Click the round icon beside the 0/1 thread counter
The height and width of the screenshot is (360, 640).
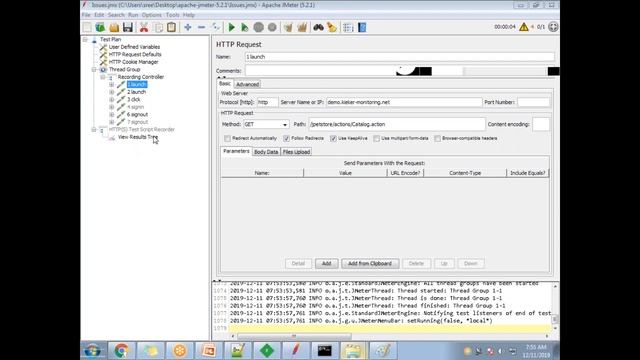[553, 27]
